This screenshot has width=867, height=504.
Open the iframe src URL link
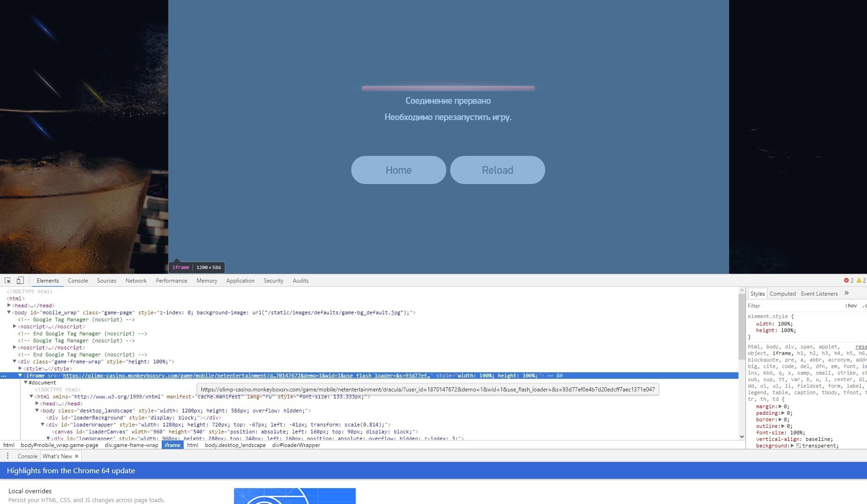click(x=246, y=376)
